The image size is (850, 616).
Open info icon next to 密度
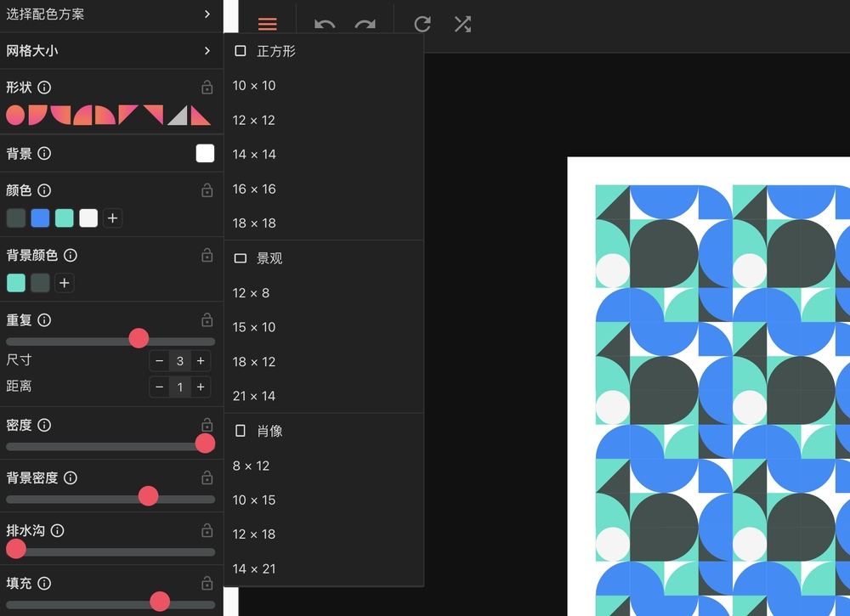pos(44,426)
